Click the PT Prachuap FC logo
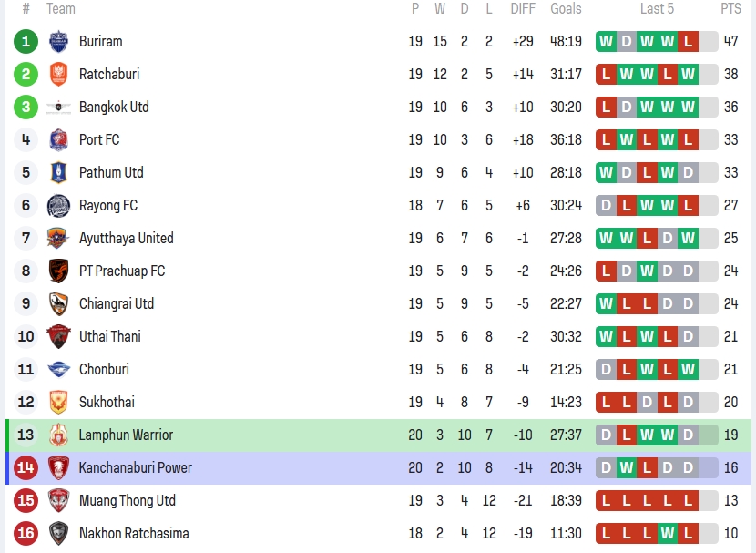This screenshot has width=756, height=553. point(58,271)
